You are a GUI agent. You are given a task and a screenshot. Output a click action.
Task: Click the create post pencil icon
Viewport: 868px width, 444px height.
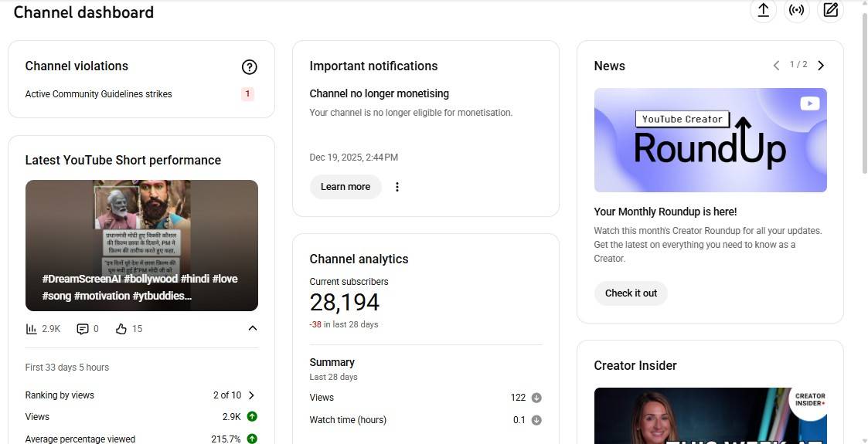(830, 10)
